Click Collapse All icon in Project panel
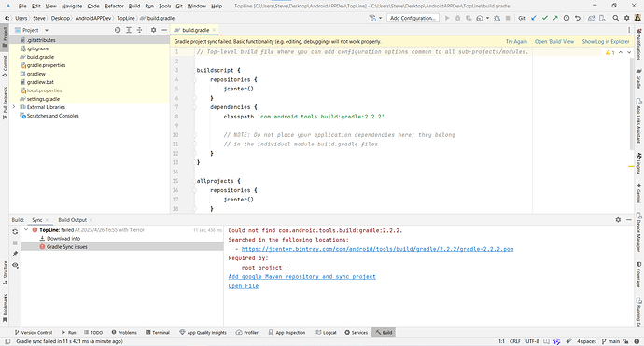 point(140,30)
